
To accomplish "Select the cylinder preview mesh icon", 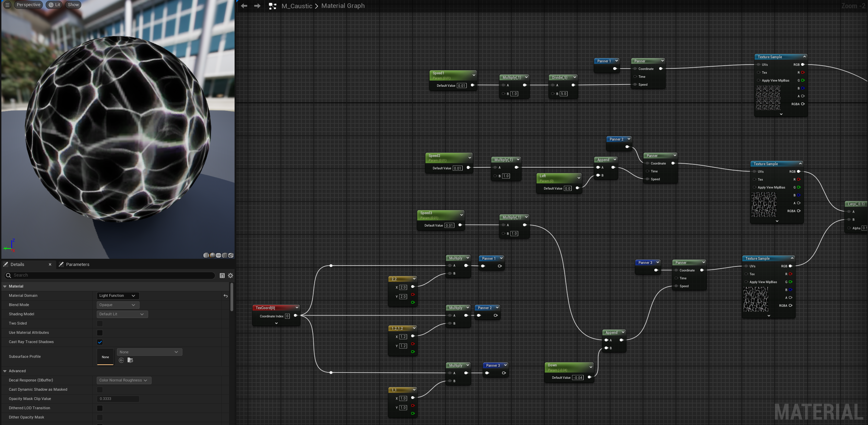I will coord(206,255).
